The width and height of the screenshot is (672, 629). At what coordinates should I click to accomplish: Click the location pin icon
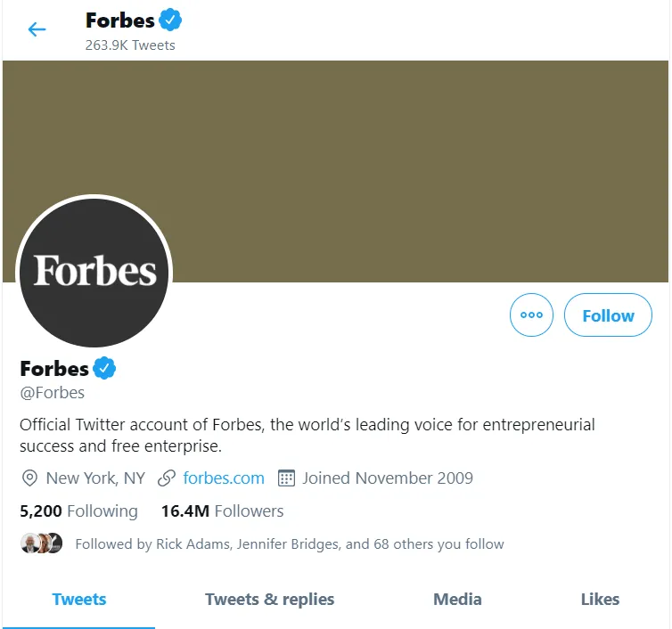tap(29, 478)
